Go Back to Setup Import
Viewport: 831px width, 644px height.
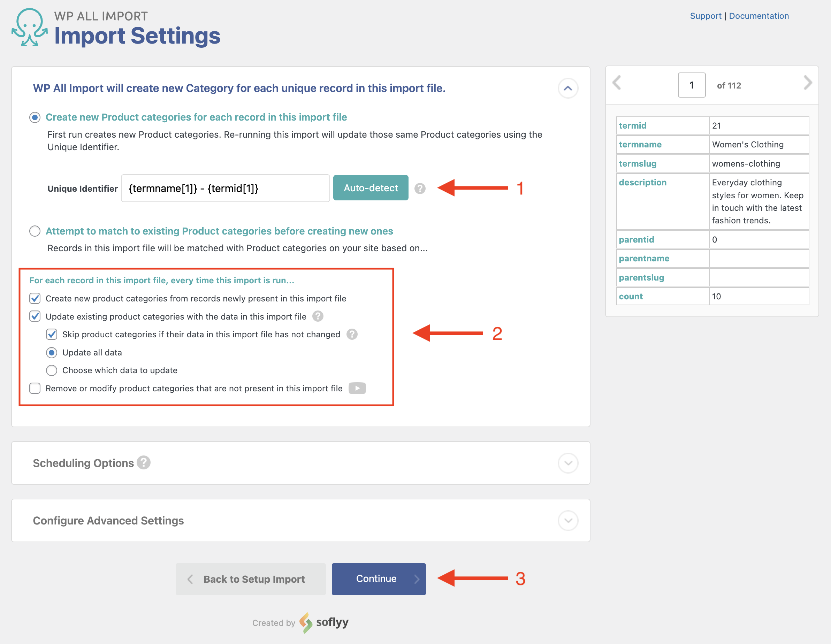[x=251, y=579]
